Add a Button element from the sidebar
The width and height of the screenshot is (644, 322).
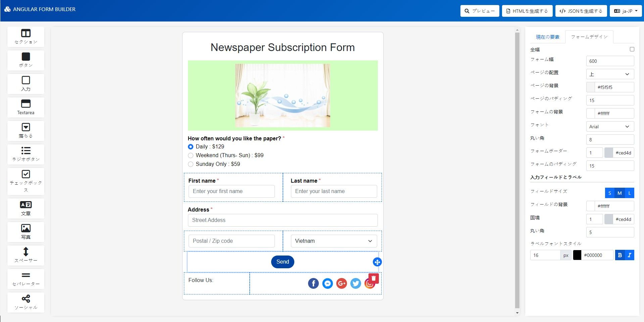point(26,60)
